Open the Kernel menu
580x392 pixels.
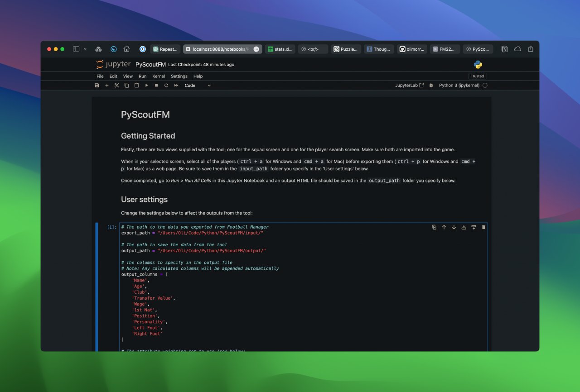(x=159, y=76)
